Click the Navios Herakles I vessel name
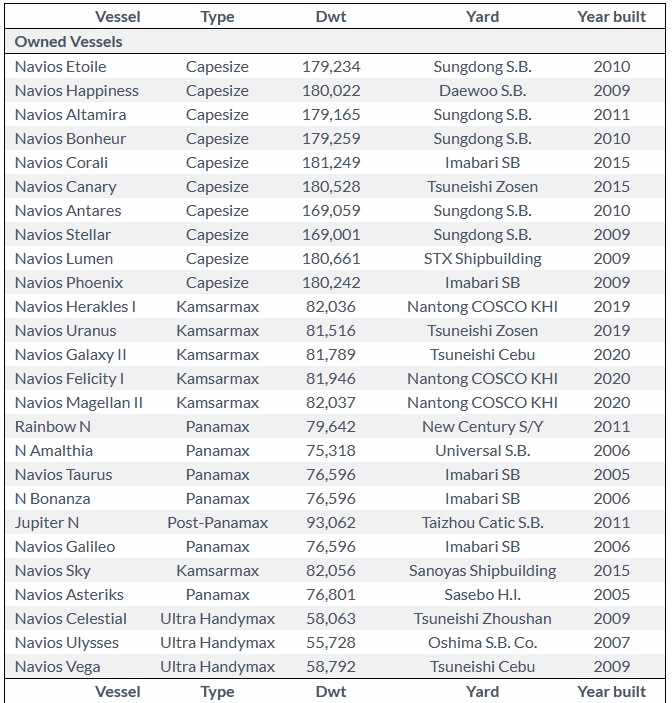The image size is (672, 703). [x=75, y=307]
